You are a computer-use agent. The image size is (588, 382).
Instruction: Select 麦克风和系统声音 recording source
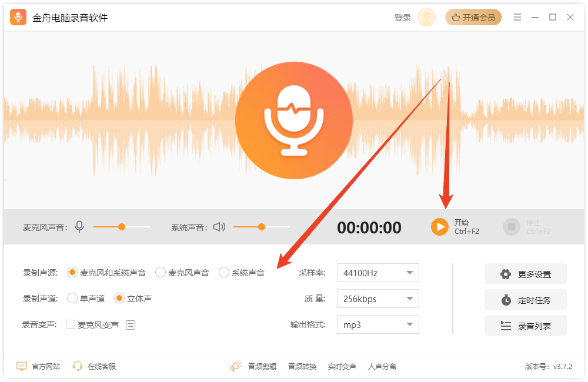click(x=106, y=273)
